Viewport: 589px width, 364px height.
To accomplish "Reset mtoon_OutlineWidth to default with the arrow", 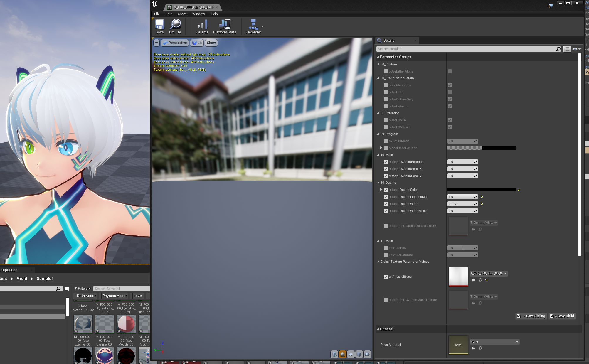I will coord(482,204).
